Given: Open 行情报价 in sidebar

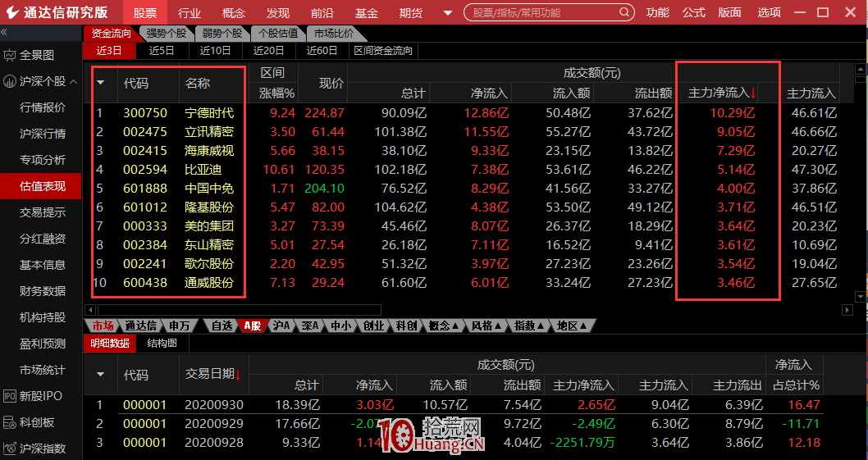Looking at the screenshot, I should pyautogui.click(x=43, y=107).
